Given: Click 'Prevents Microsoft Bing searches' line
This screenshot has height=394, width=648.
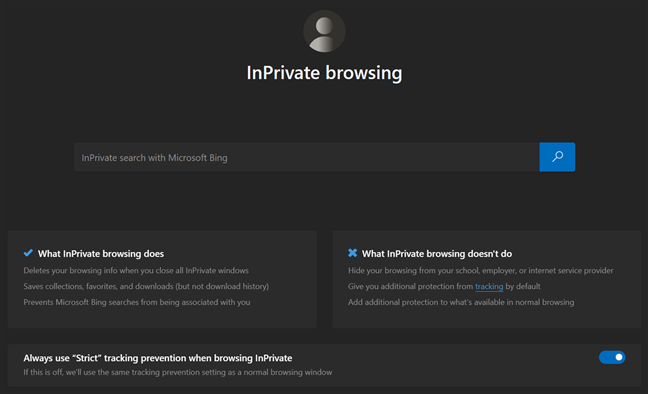Looking at the screenshot, I should [137, 302].
